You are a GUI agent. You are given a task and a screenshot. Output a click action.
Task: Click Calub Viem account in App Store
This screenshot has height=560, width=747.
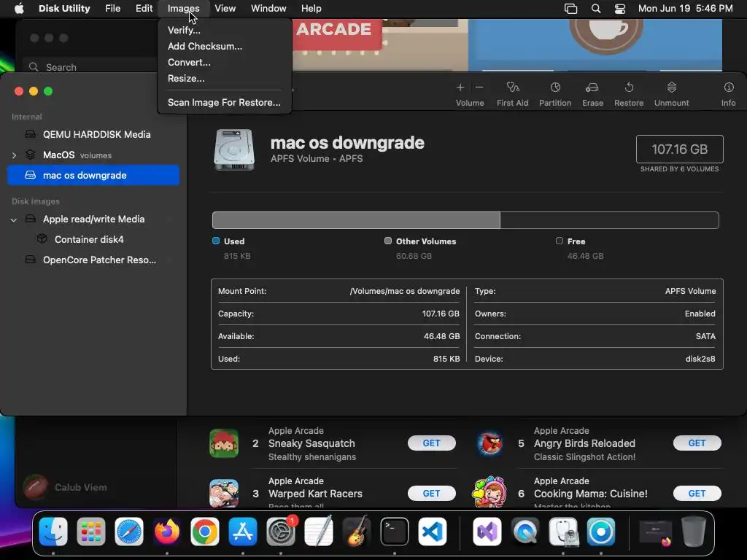[66, 487]
